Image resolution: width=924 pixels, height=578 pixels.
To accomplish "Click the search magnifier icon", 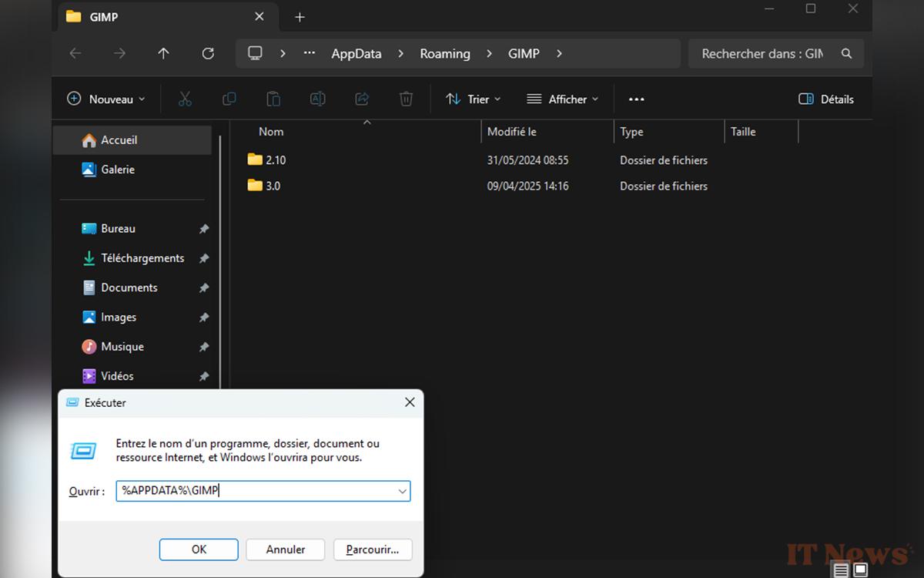I will (847, 54).
